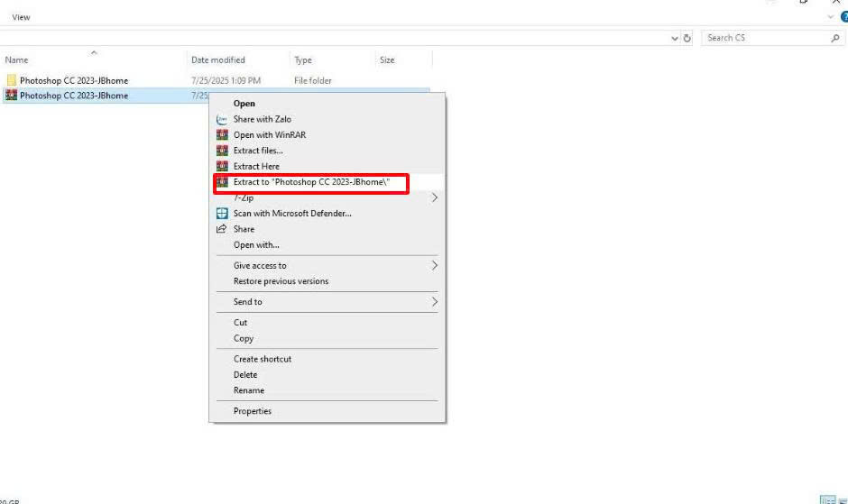Click the RAR archive icon of Photoshop CC 2023-JBhome
This screenshot has width=848, height=504.
tap(12, 96)
